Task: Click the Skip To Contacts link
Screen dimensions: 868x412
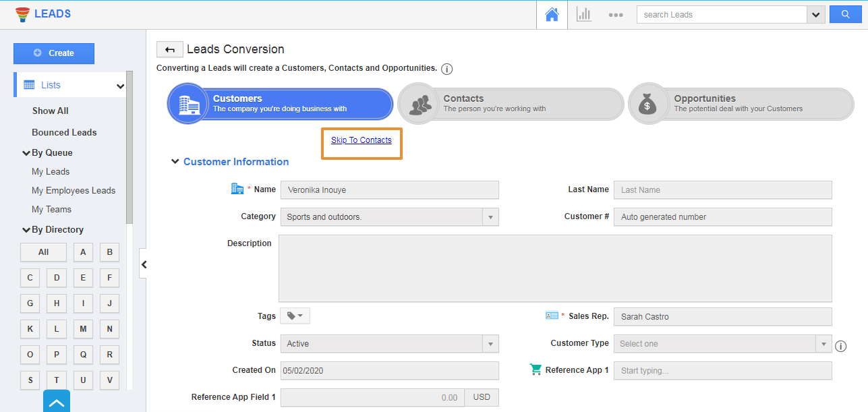Action: pos(361,140)
